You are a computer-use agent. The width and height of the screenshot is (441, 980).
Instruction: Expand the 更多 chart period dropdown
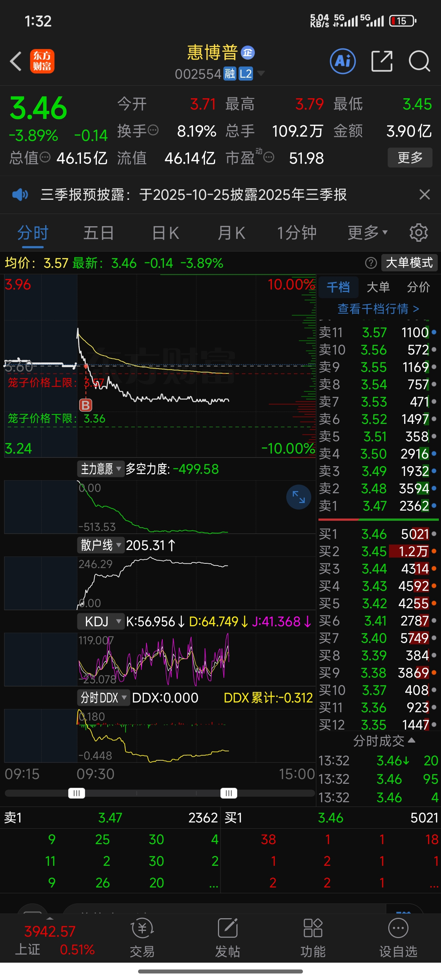368,233
